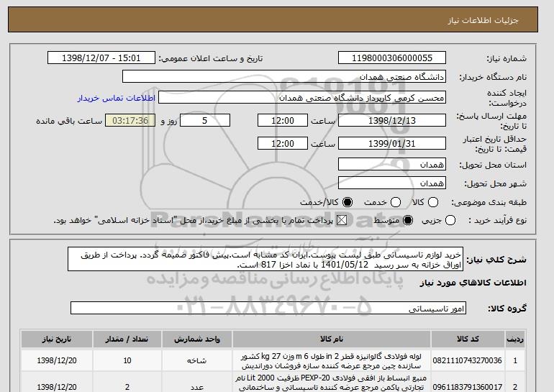
Task: Click the کد کالا column header
Action: click(468, 339)
